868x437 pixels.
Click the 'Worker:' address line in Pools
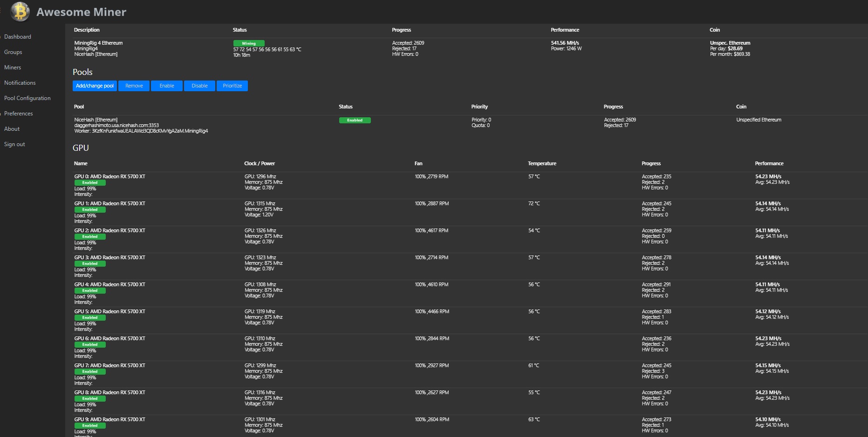(141, 131)
